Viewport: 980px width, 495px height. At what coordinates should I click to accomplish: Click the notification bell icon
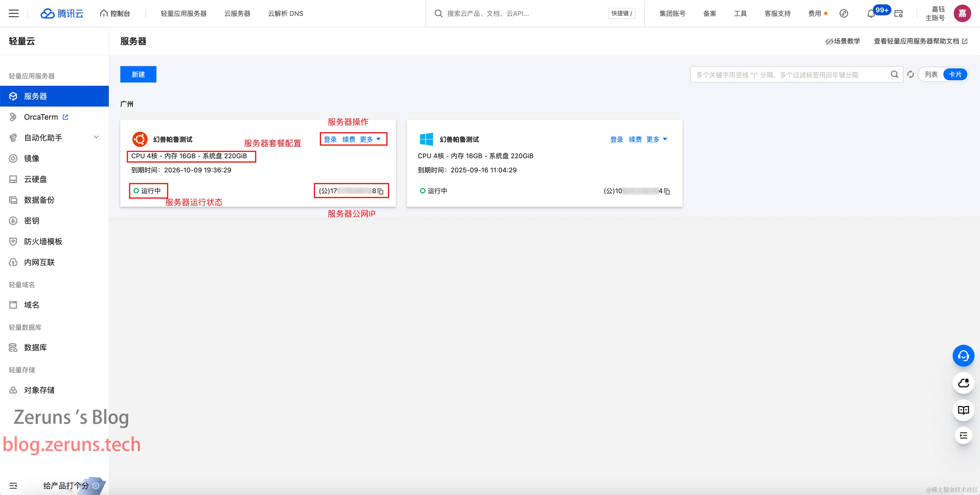tap(870, 14)
